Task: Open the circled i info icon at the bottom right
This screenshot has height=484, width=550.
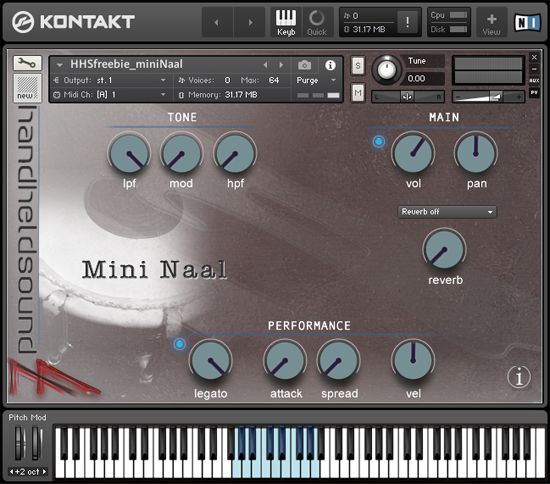Action: (519, 377)
